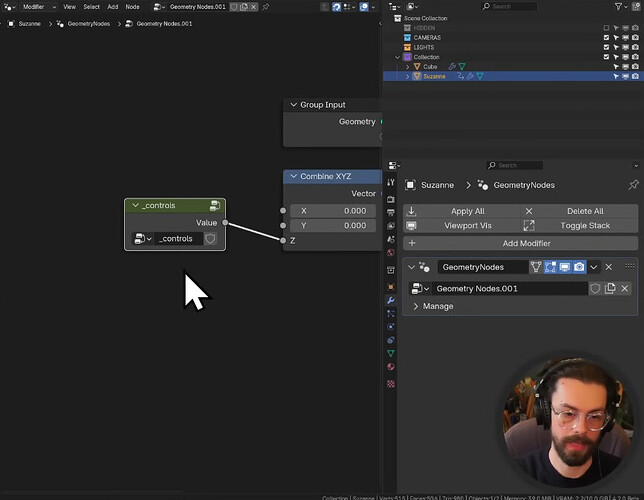Open snapping options dropdown in node editor
The image size is (644, 500).
coord(349,7)
